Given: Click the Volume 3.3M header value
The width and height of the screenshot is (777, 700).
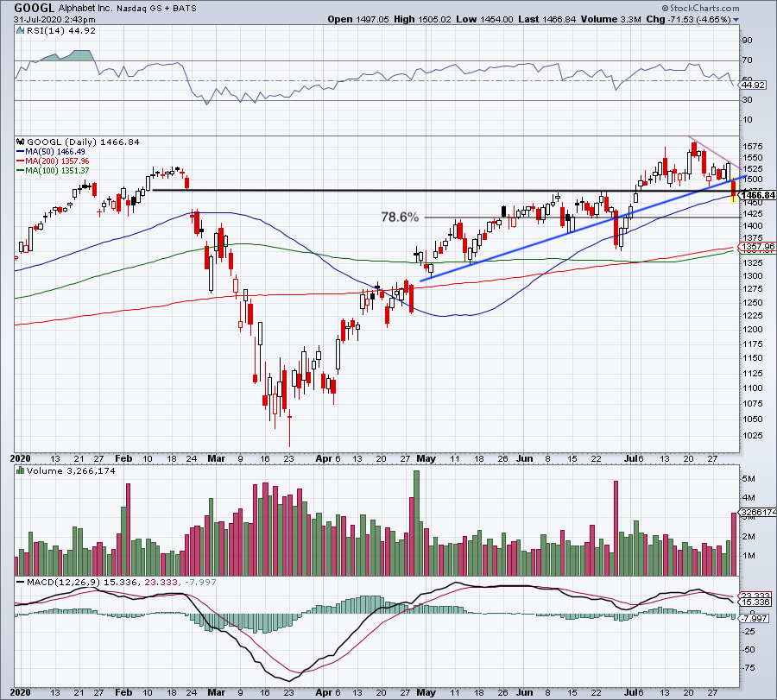Looking at the screenshot, I should 611,19.
